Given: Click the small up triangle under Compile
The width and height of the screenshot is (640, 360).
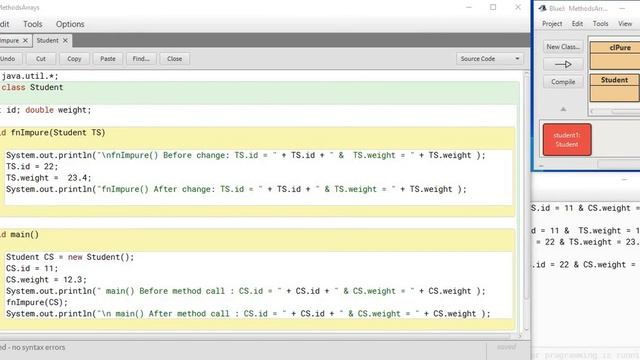Looking at the screenshot, I should pos(563,109).
